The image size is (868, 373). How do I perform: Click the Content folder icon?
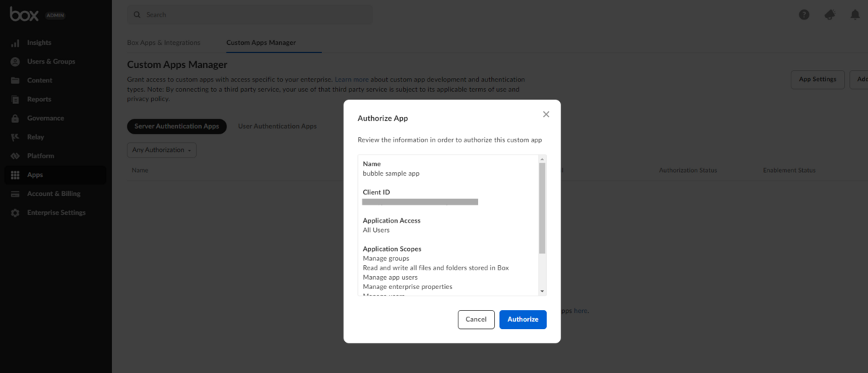tap(14, 80)
